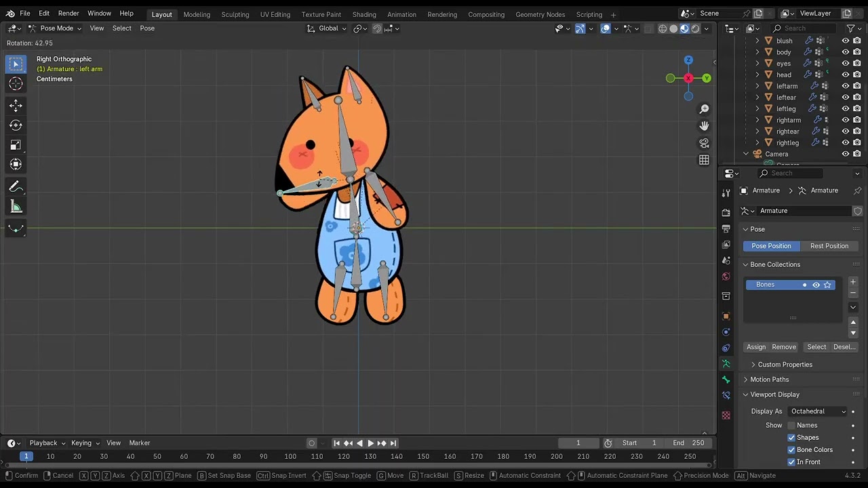Open the World properties tab
This screenshot has height=488, width=868.
tap(726, 277)
